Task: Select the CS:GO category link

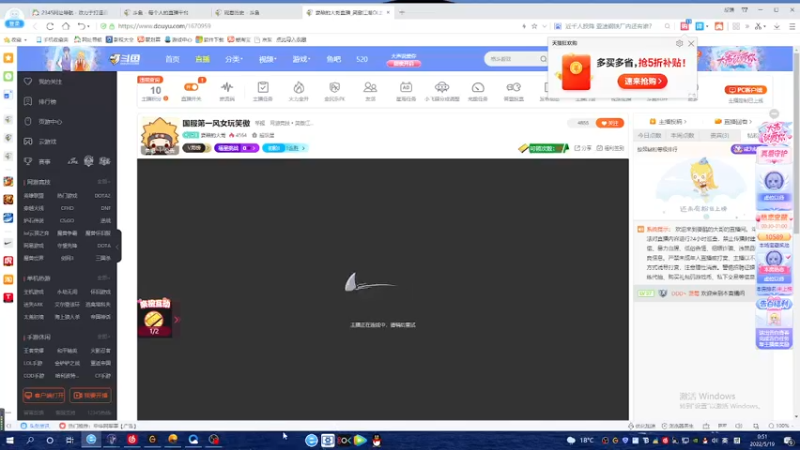Action: (67, 220)
